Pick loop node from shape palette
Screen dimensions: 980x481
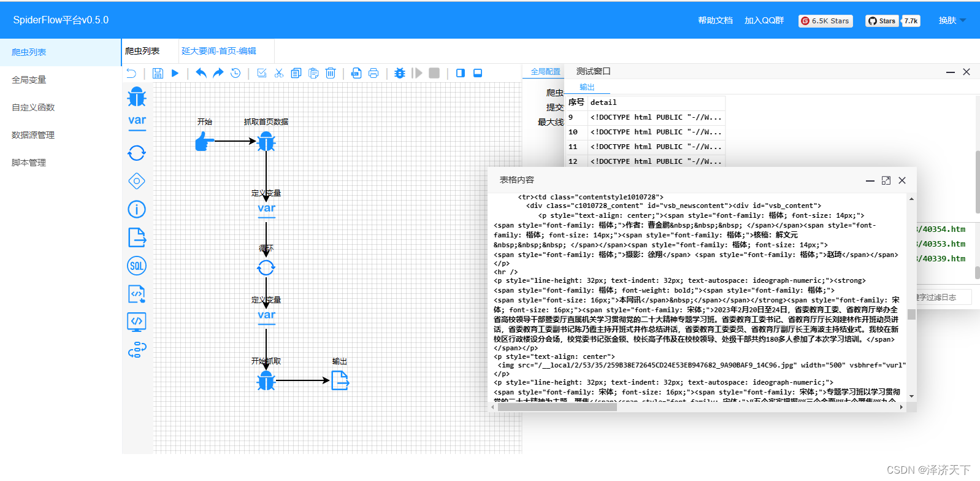pos(137,153)
